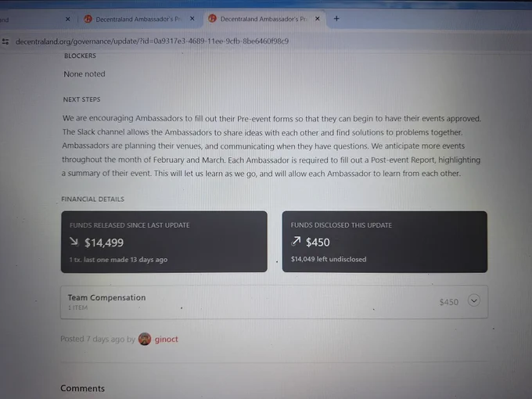Click the Comments section heading

(x=82, y=389)
